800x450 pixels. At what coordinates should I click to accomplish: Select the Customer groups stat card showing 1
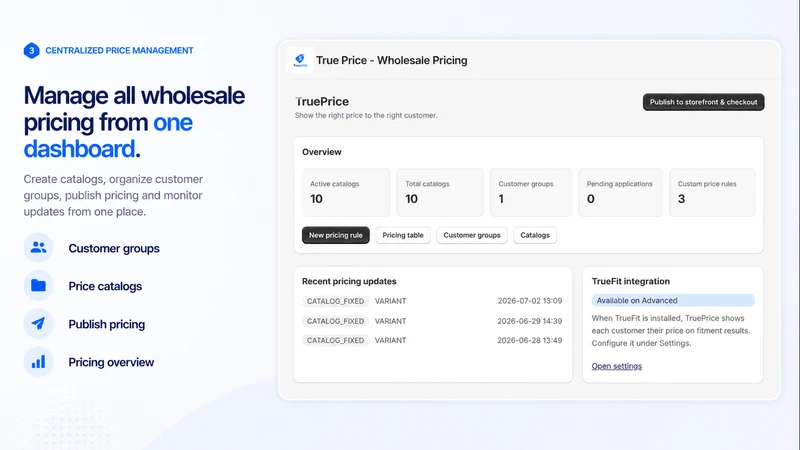531,193
